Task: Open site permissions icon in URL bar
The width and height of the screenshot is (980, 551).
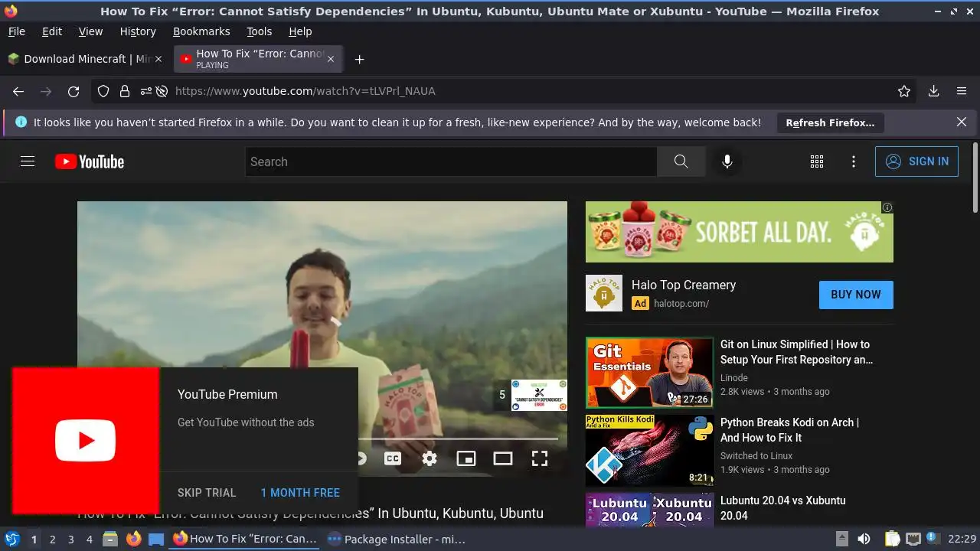Action: 145,91
